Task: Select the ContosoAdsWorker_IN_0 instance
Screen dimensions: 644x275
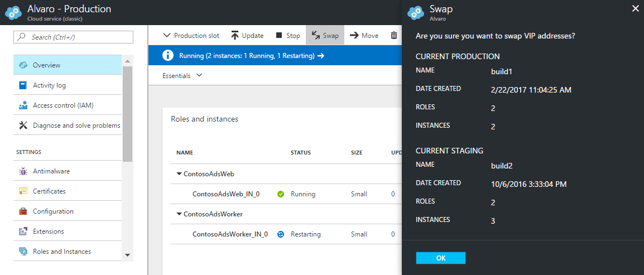Action: (x=230, y=234)
